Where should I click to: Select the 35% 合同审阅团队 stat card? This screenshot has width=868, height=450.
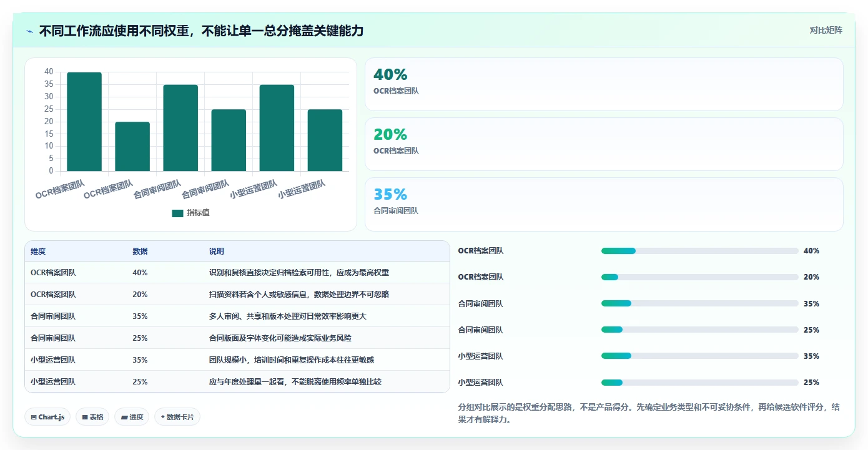click(x=604, y=204)
